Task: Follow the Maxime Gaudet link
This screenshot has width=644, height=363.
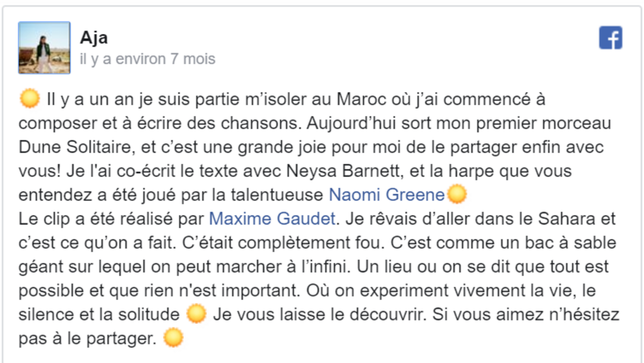Action: [272, 219]
